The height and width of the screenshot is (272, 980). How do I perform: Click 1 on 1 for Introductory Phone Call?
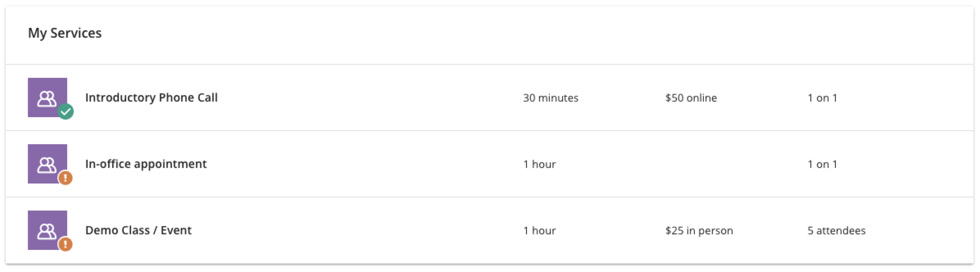(x=822, y=98)
